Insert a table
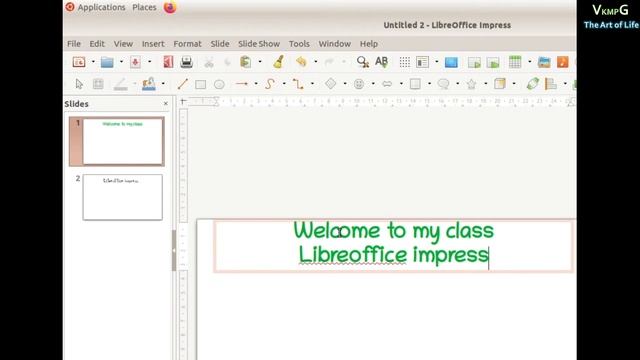640x360 pixels. pyautogui.click(x=515, y=62)
